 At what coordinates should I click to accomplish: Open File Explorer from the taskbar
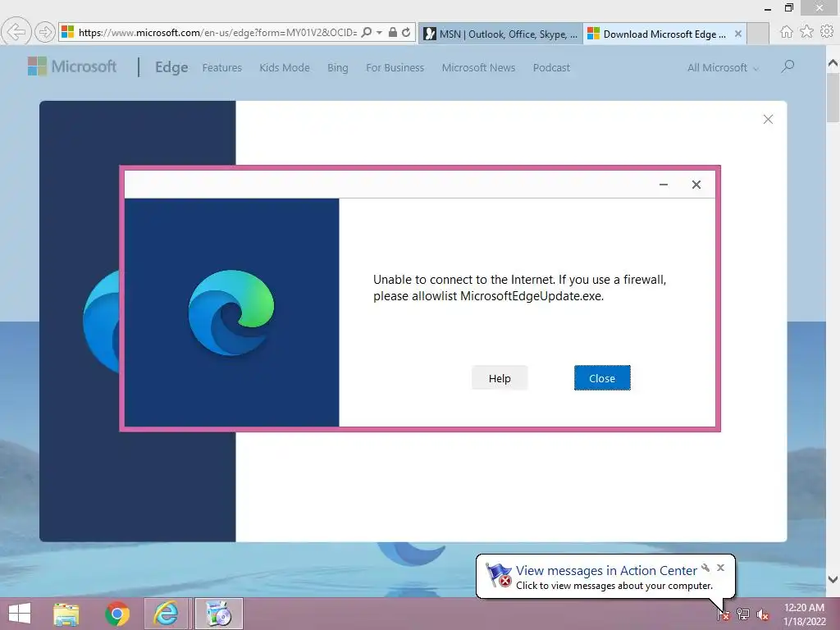point(66,614)
